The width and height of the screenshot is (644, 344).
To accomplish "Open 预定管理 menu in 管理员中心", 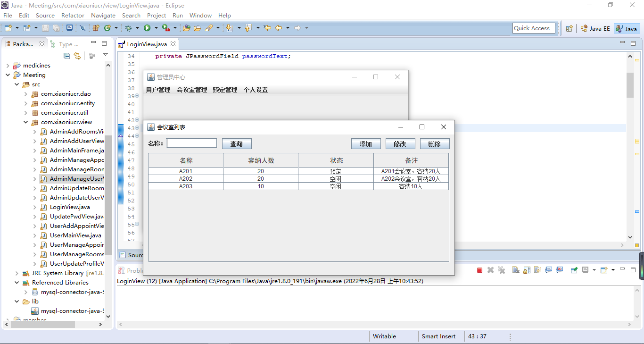I will 225,90.
